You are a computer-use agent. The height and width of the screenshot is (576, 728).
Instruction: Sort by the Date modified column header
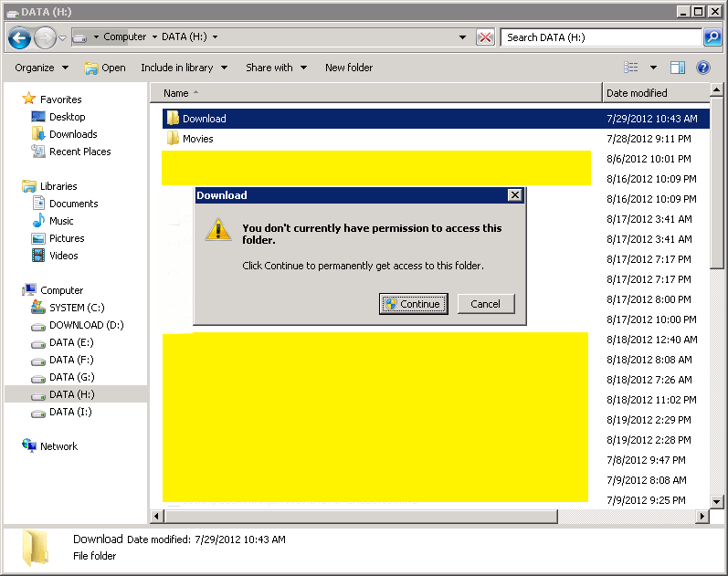(x=657, y=93)
